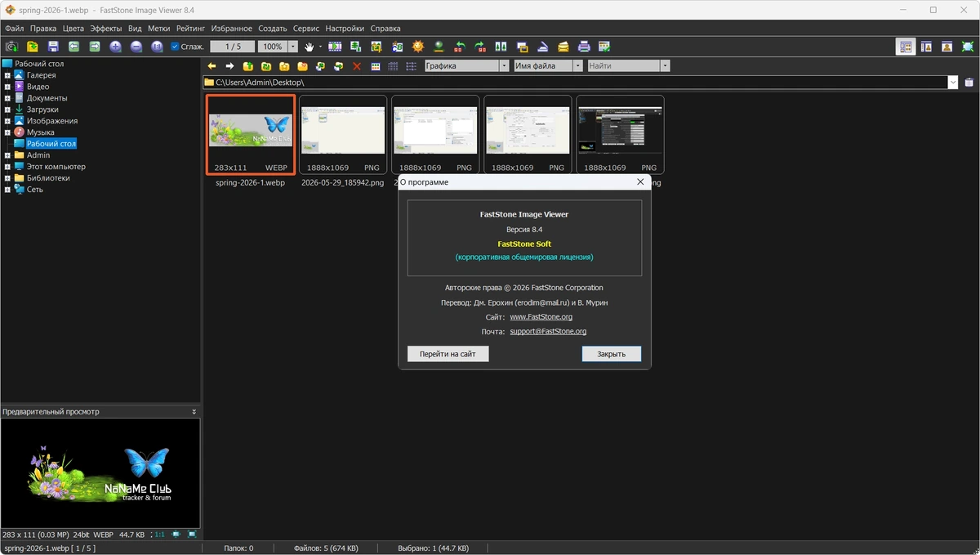Open the Найти search dropdown
Viewport: 980px width, 555px height.
click(x=666, y=65)
